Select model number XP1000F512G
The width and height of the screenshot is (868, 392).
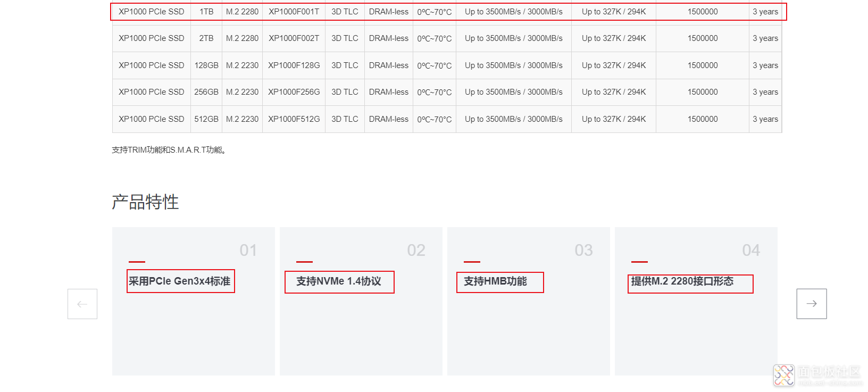(x=294, y=119)
